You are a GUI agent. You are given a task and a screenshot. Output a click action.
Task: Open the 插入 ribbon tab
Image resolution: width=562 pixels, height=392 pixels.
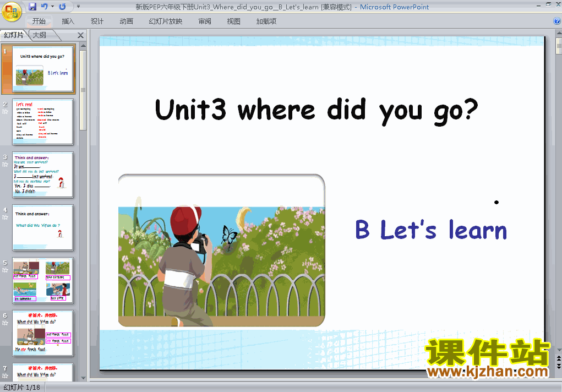[68, 21]
